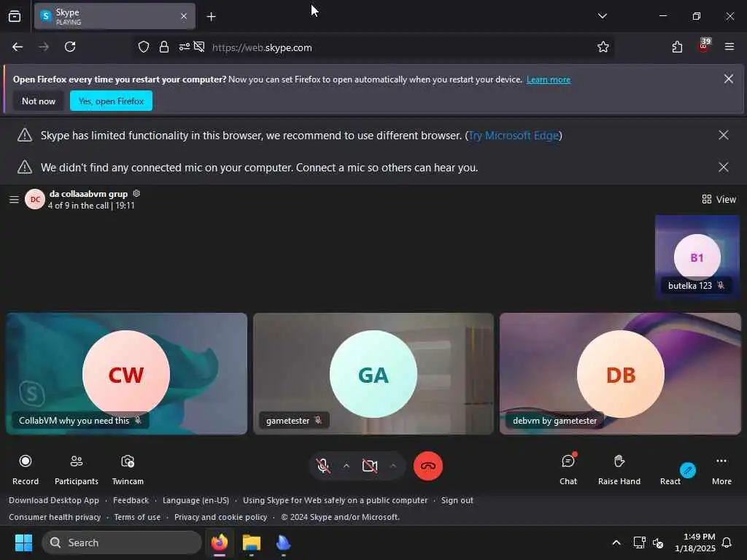Reload the Skype page
Screen dimensions: 747x560
point(70,47)
